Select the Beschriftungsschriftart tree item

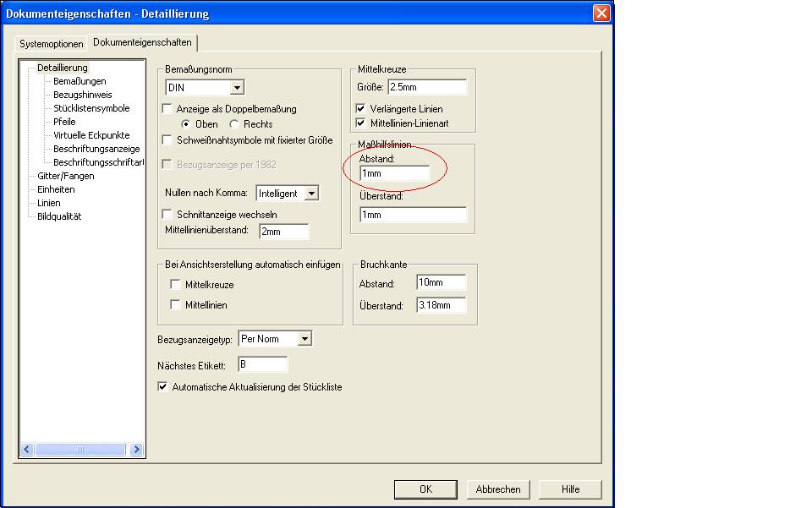(x=98, y=162)
